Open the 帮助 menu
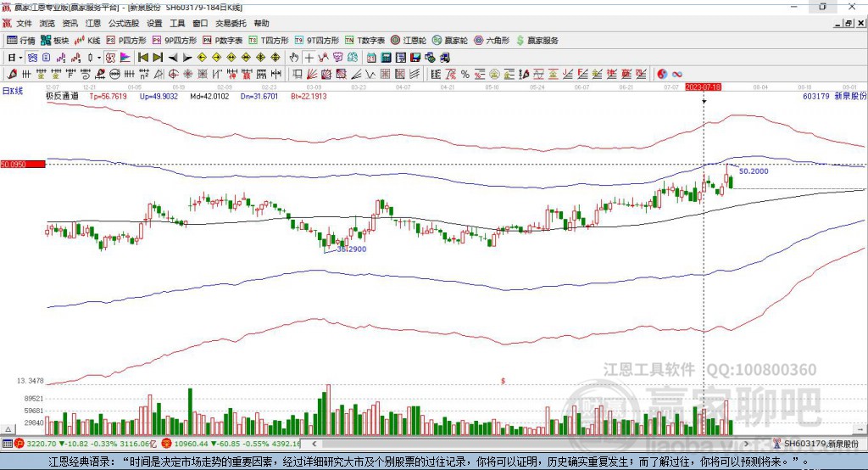Viewport: 868px width, 470px height. [x=261, y=23]
